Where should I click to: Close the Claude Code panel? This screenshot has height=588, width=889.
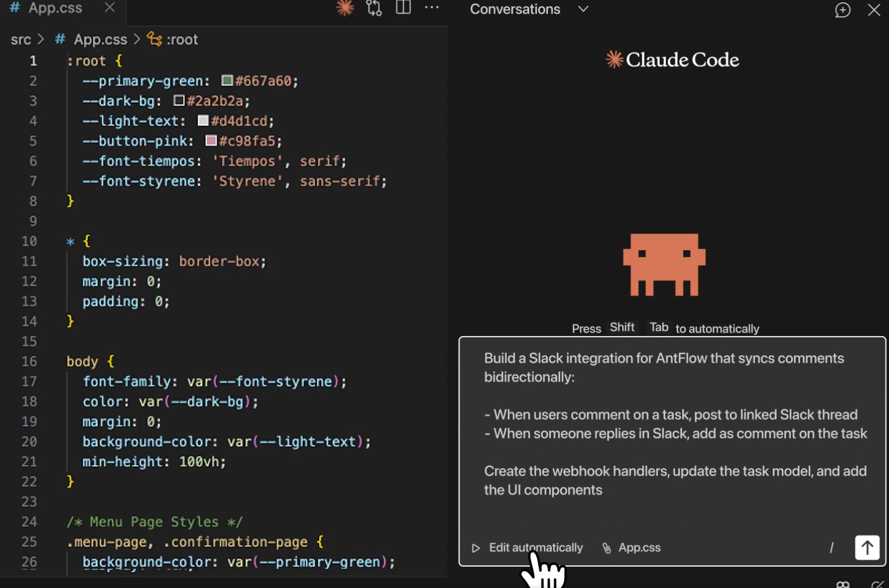tap(874, 10)
